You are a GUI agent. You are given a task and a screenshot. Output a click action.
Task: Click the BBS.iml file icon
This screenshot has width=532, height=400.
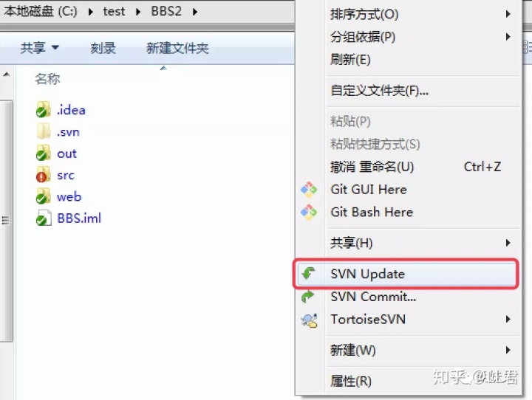coord(44,218)
